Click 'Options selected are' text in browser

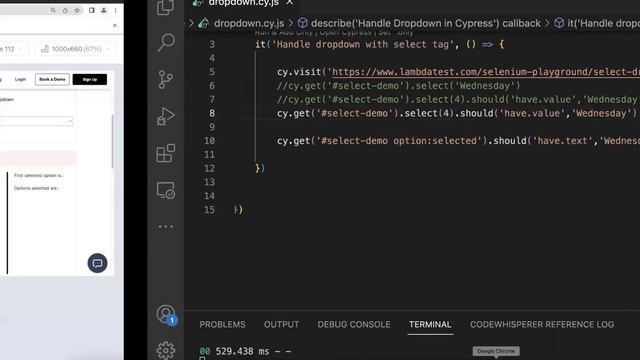36,188
